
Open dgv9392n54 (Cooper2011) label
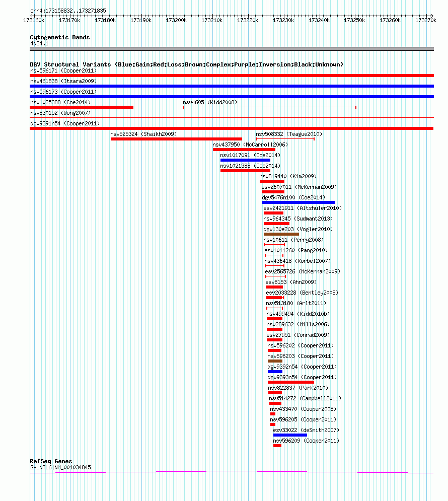click(x=302, y=366)
